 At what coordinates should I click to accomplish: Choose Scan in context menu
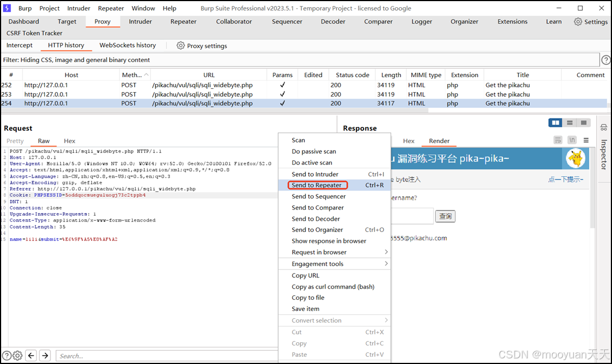[x=335, y=140]
